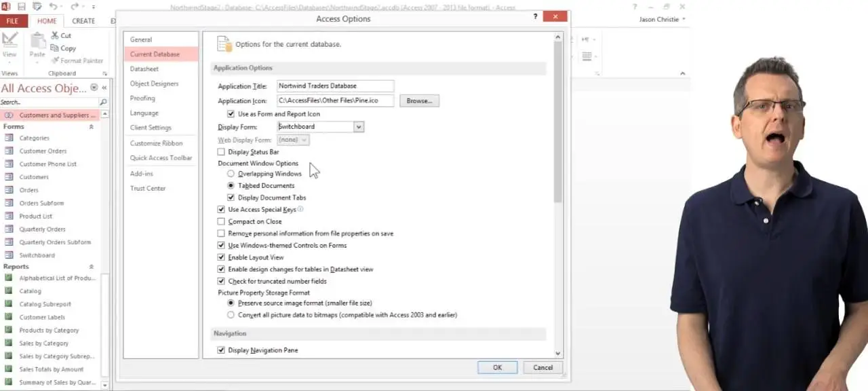The width and height of the screenshot is (868, 391).
Task: Open the Categories form icon
Action: click(9, 138)
